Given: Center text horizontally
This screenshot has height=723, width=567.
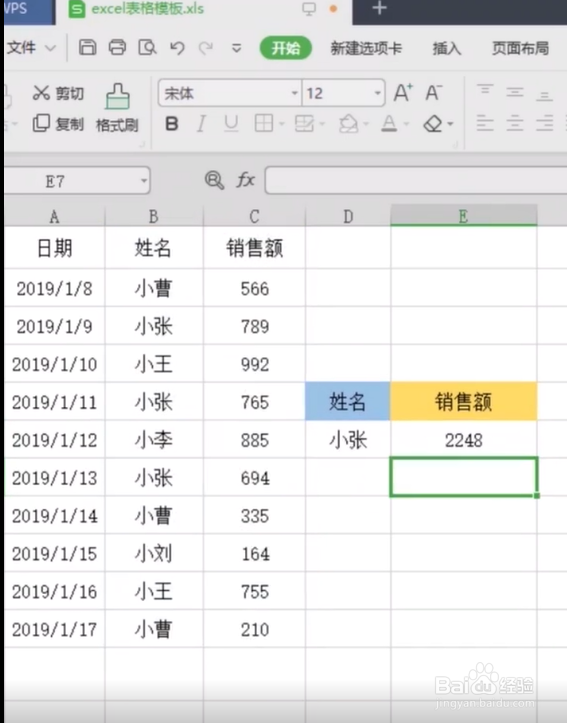Looking at the screenshot, I should 515,124.
